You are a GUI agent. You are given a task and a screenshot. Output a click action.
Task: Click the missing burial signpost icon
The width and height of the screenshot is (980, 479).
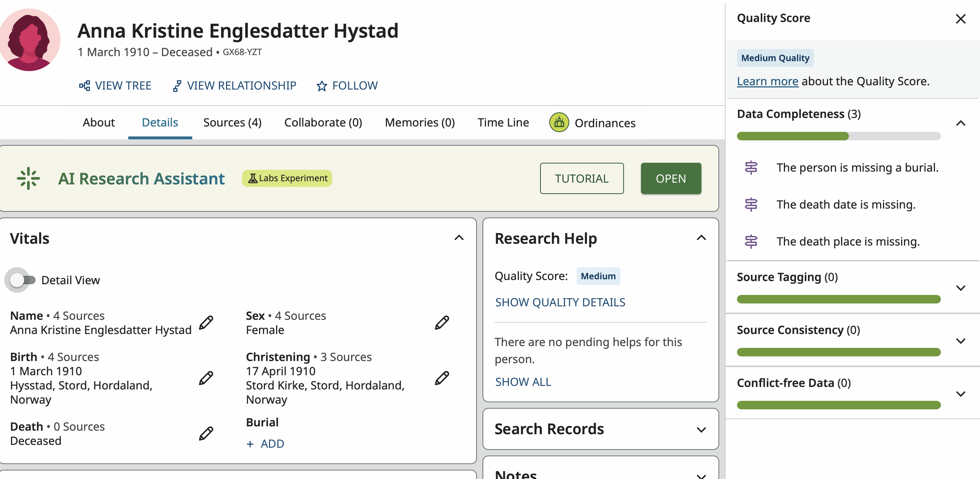[751, 168]
